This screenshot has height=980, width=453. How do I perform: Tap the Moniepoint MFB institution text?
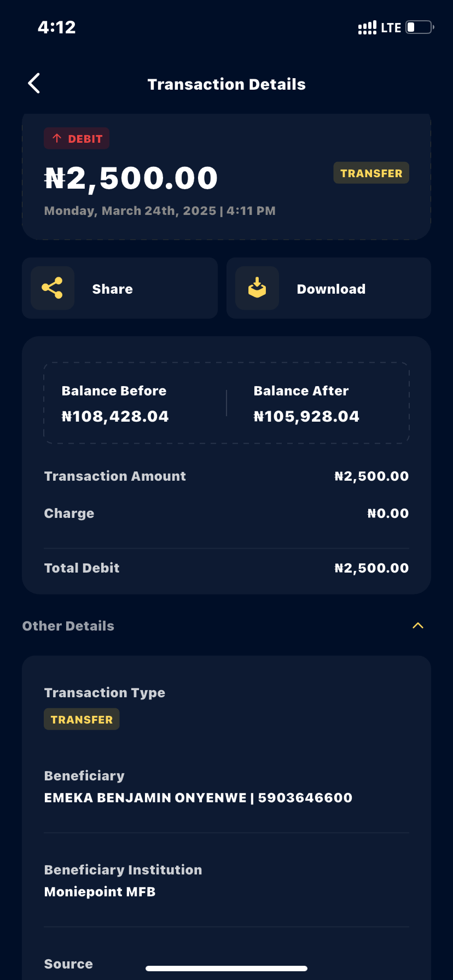[x=100, y=892]
